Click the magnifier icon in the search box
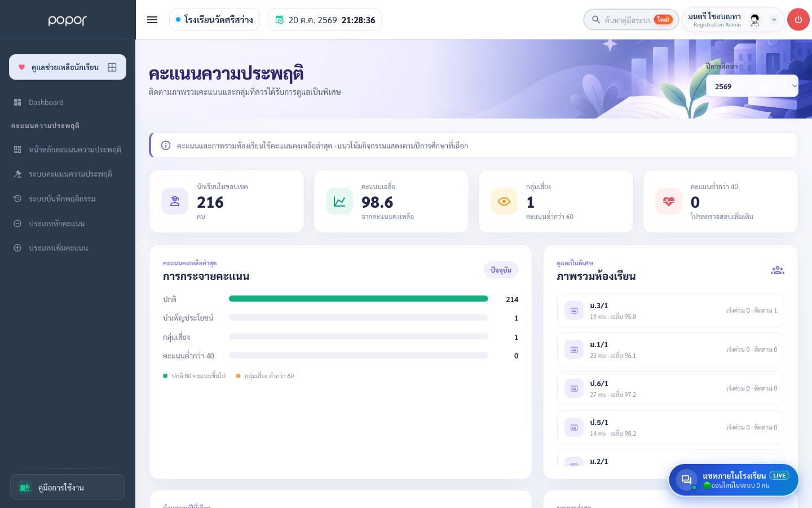812x508 pixels. click(x=595, y=20)
